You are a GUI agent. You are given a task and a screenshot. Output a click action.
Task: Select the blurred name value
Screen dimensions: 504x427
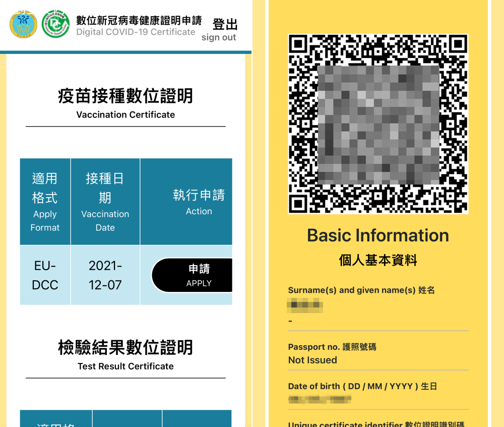coord(305,305)
